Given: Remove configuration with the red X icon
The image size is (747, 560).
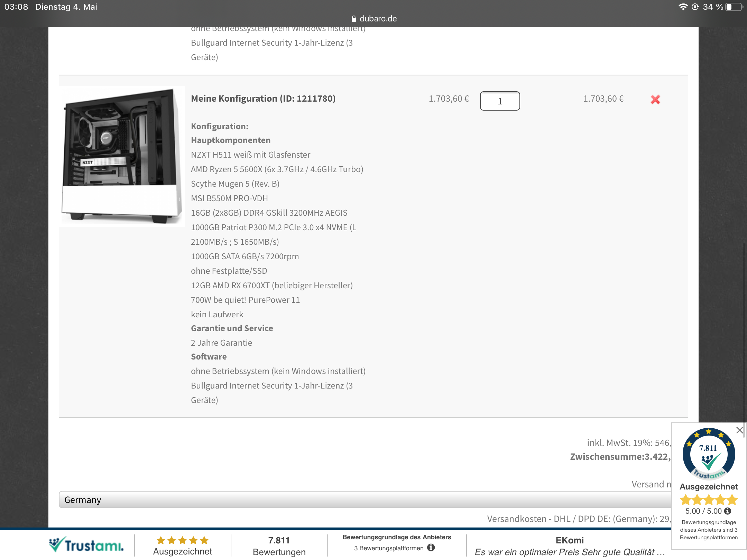Looking at the screenshot, I should (x=655, y=100).
